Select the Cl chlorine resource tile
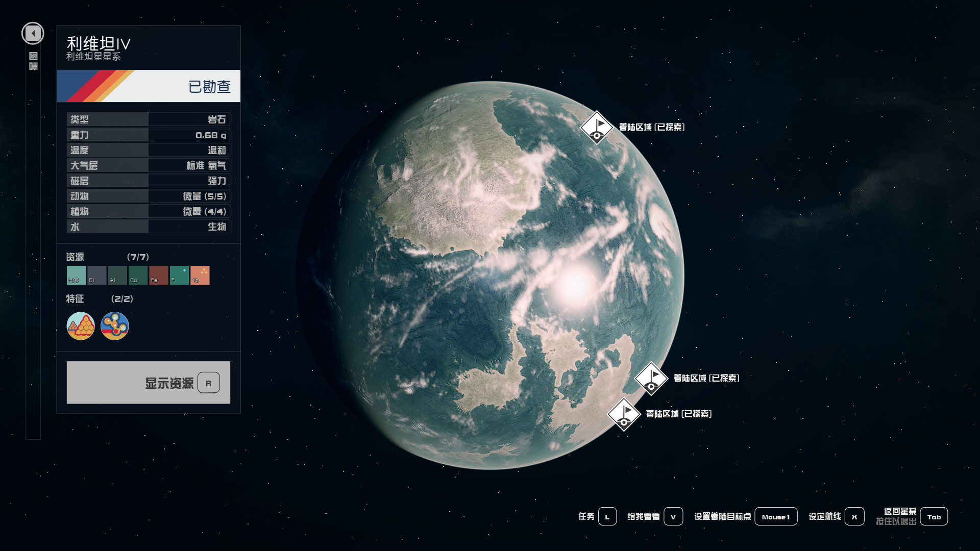Screen dimensions: 980x551 coord(96,275)
